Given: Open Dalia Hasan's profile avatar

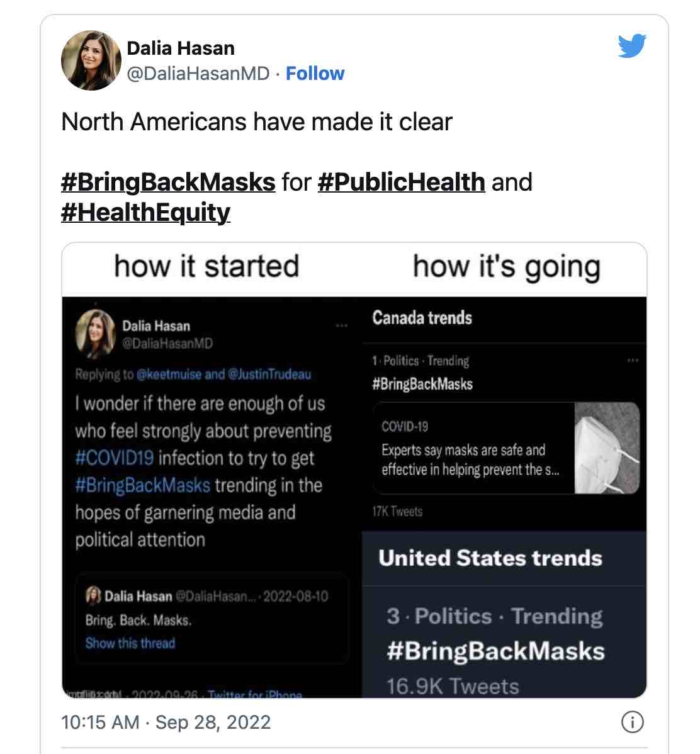Looking at the screenshot, I should [91, 60].
